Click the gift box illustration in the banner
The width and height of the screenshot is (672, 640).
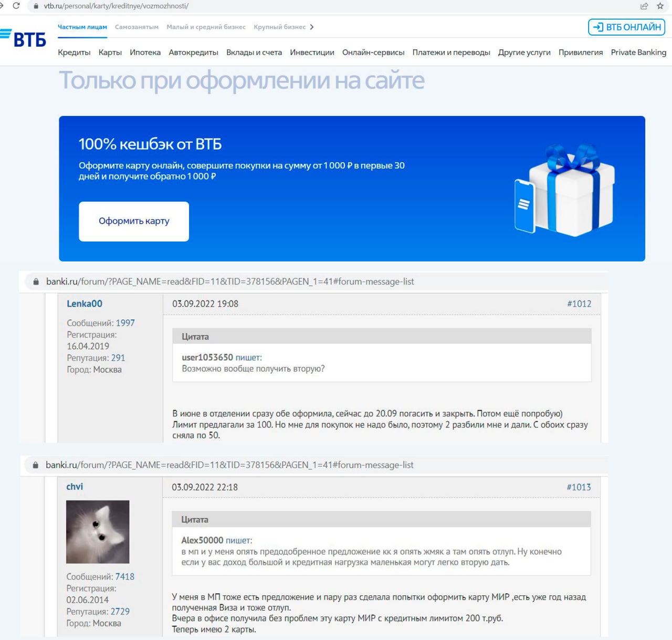click(x=565, y=190)
